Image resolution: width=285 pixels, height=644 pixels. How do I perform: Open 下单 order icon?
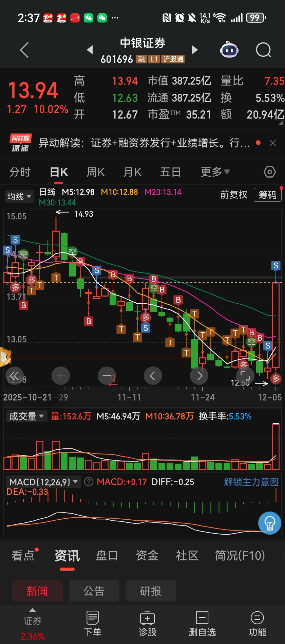pyautogui.click(x=93, y=624)
